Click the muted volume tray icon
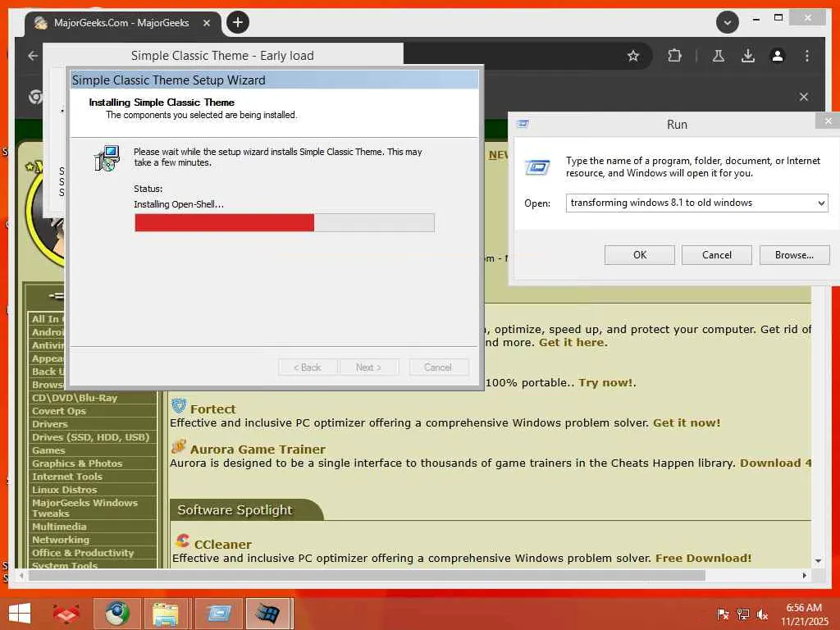 pos(762,614)
